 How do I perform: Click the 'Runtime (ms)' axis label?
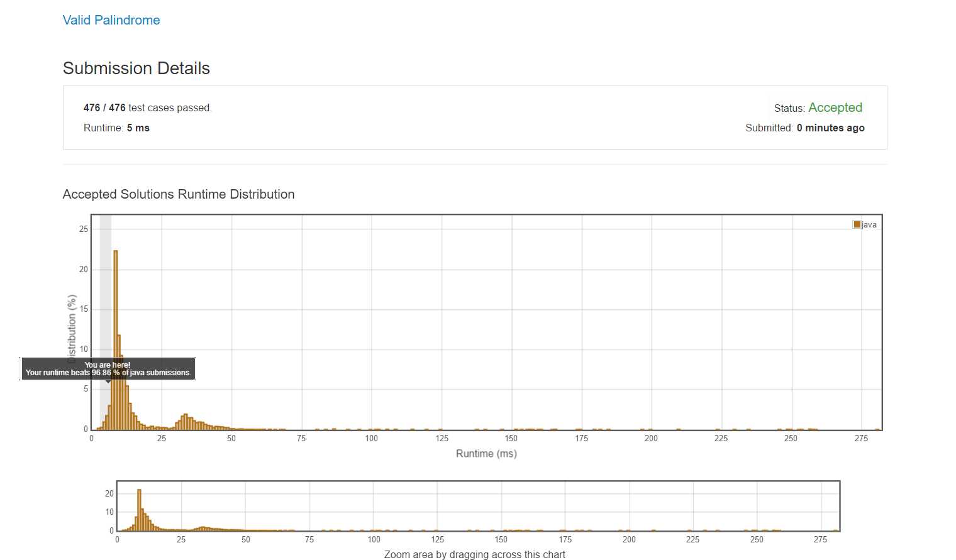(486, 453)
